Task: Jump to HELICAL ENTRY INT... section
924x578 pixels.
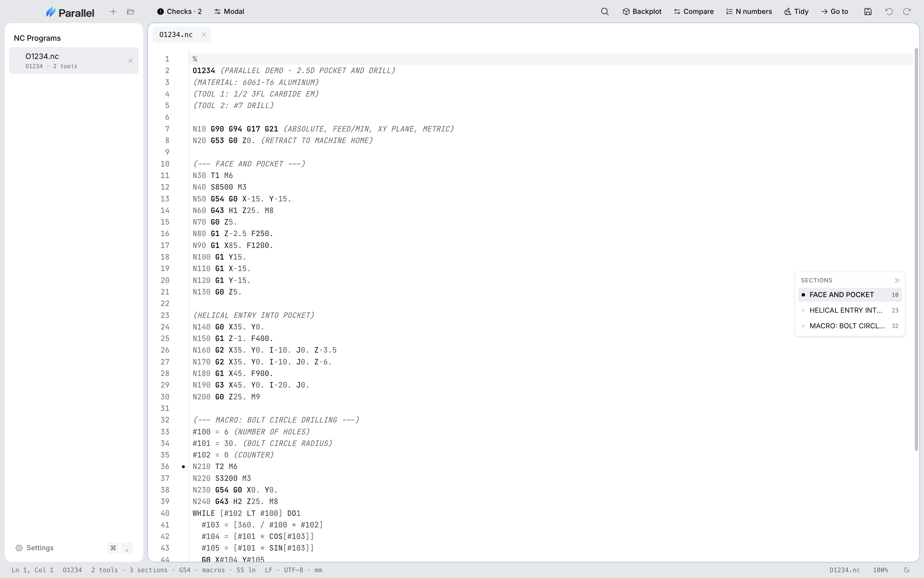Action: click(850, 310)
